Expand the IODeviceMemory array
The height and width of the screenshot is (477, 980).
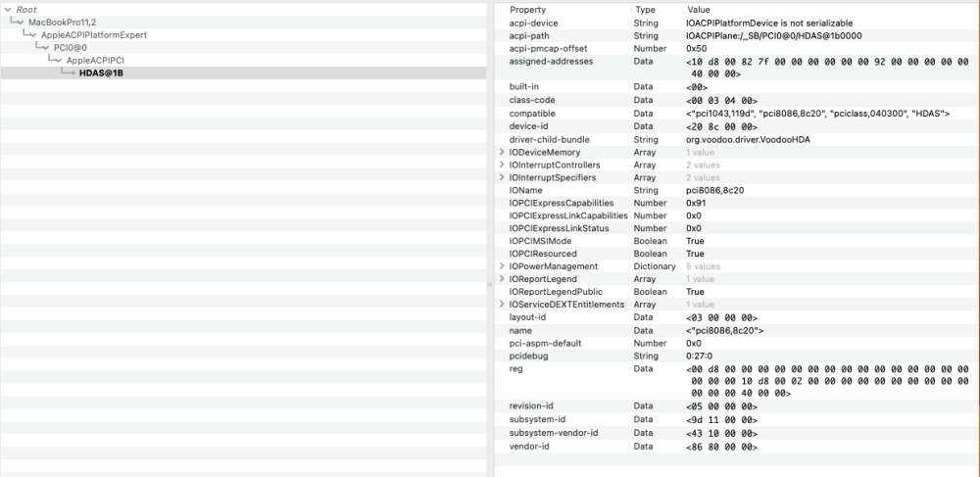[501, 153]
